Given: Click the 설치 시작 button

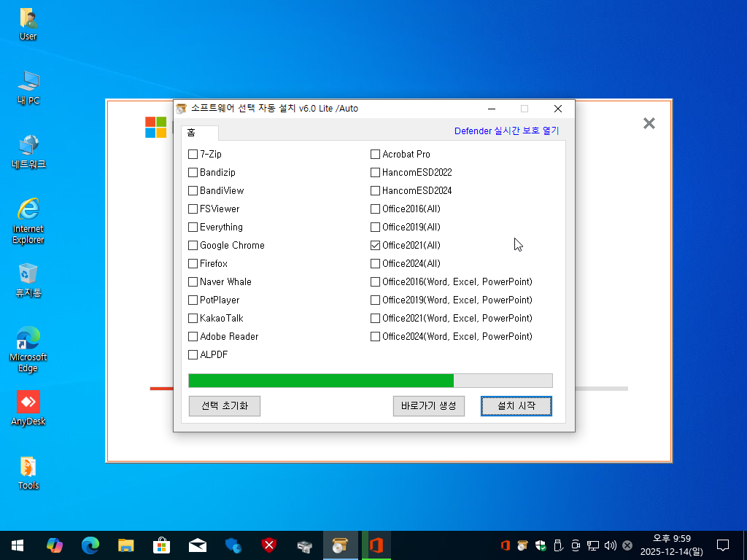Looking at the screenshot, I should 516,405.
